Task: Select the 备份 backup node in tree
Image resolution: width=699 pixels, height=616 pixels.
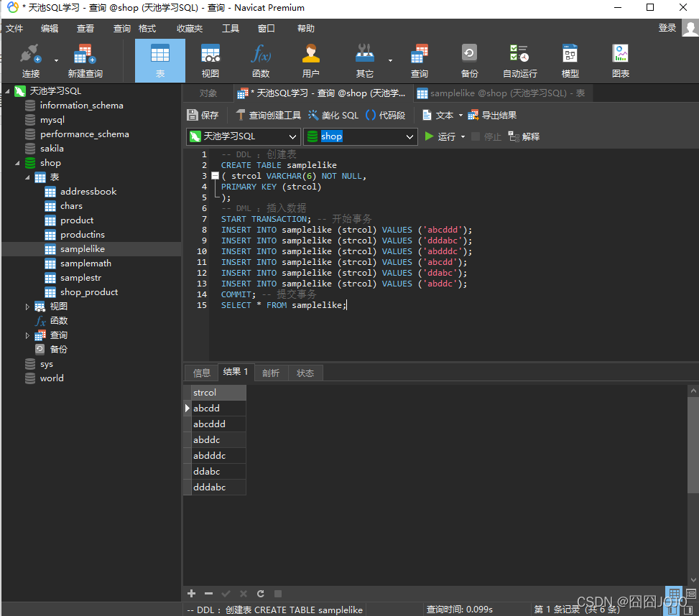Action: tap(58, 349)
